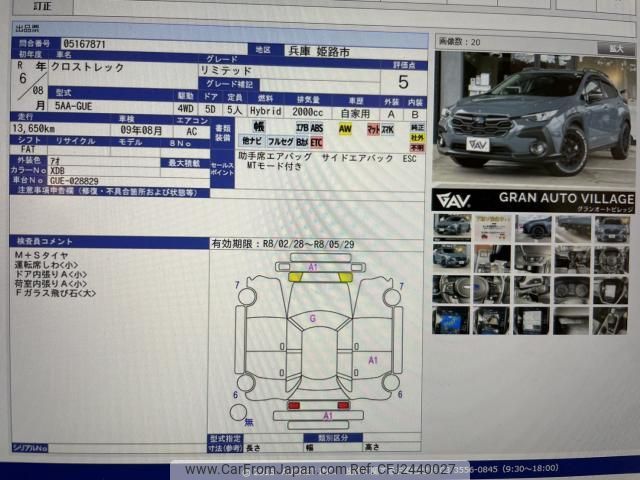Screen dimensions: 640x480
Task: Click the left yellow headlight marker in diagram
Action: coord(298,277)
